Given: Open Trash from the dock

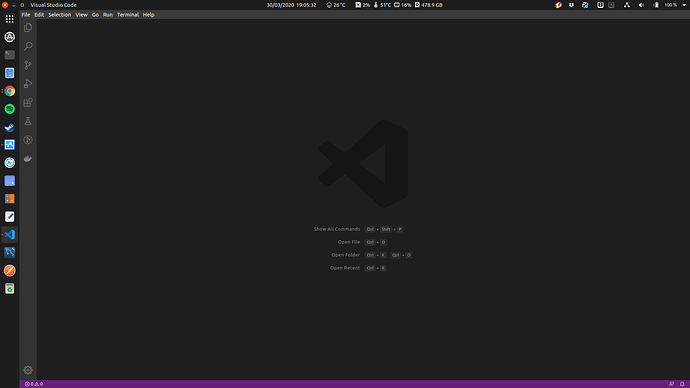Looking at the screenshot, I should point(10,289).
